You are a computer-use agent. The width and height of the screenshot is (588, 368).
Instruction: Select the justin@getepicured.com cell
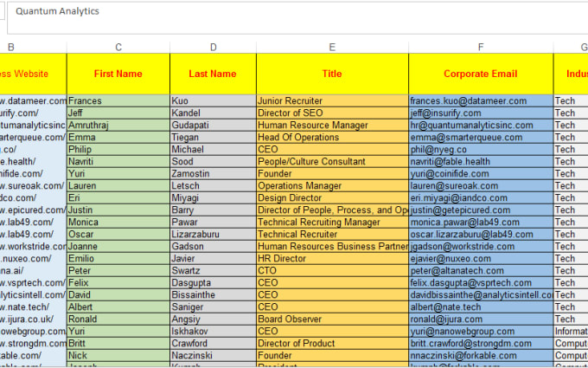[x=481, y=210]
